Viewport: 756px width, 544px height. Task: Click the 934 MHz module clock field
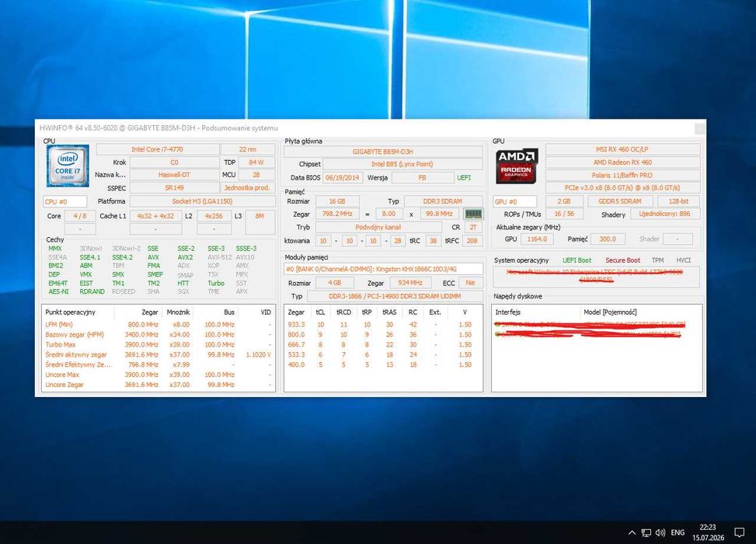[409, 283]
